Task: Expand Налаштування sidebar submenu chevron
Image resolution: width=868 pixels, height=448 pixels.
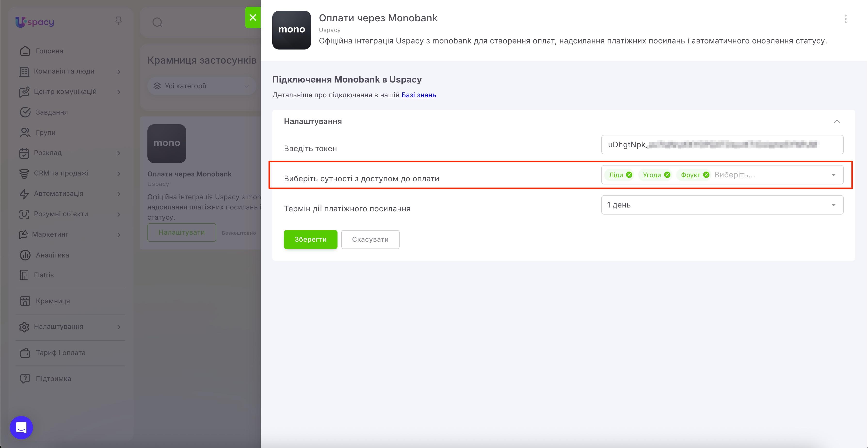Action: 119,327
